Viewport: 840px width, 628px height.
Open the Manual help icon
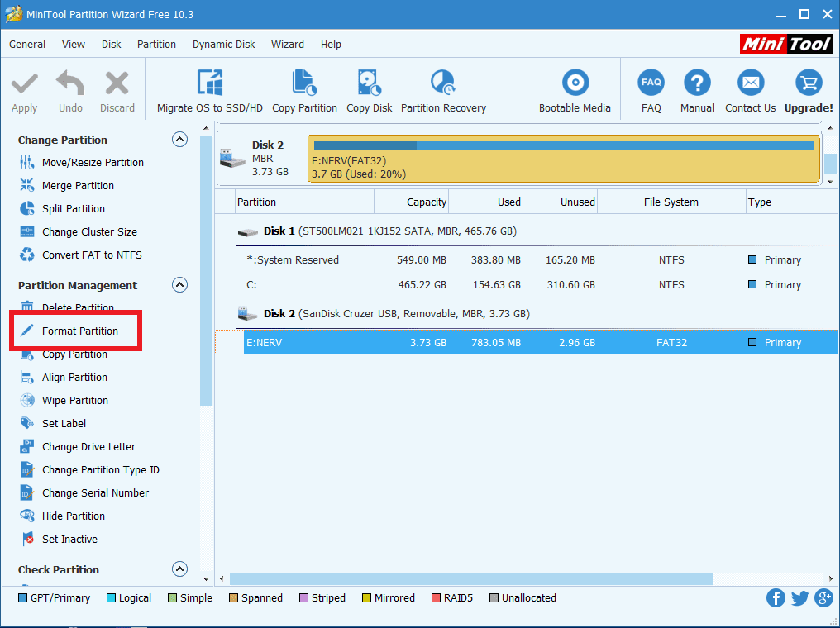697,83
